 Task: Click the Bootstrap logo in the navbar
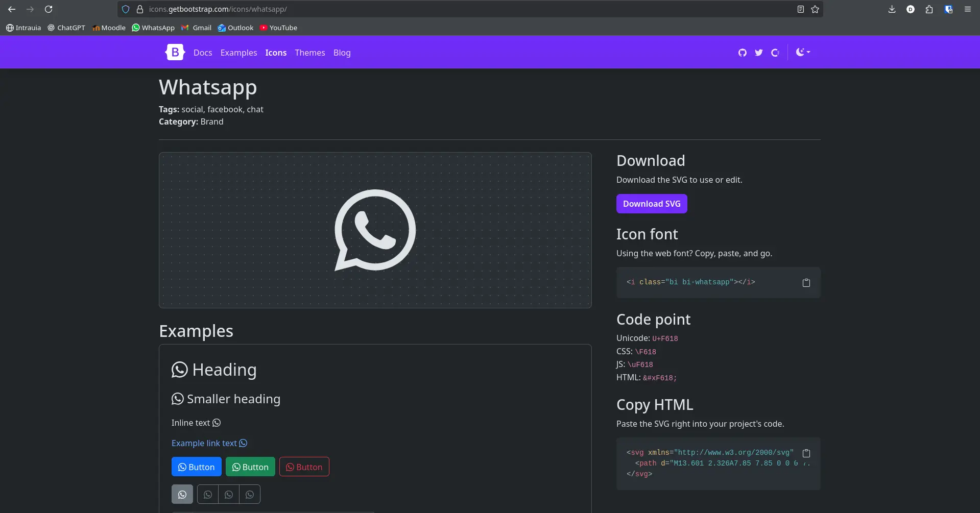pyautogui.click(x=175, y=52)
